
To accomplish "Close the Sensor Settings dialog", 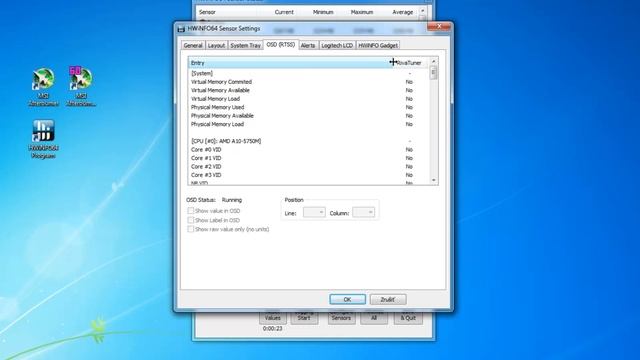I will click(439, 27).
